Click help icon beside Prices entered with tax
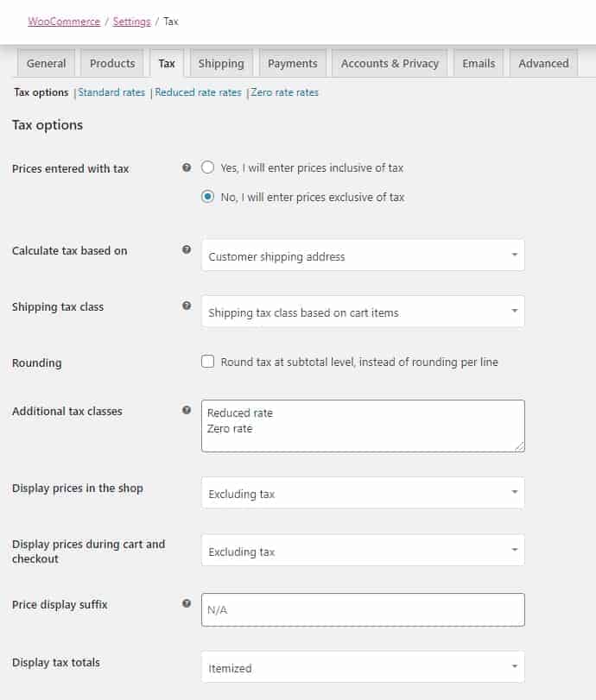Viewport: 596px width, 700px height. pyautogui.click(x=187, y=167)
